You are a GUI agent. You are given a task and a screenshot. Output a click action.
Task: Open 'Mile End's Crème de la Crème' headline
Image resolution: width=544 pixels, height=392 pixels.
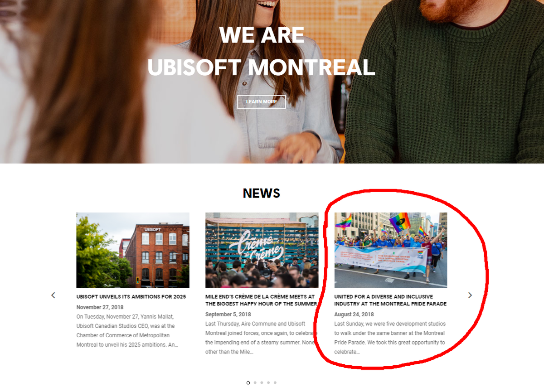click(x=261, y=300)
